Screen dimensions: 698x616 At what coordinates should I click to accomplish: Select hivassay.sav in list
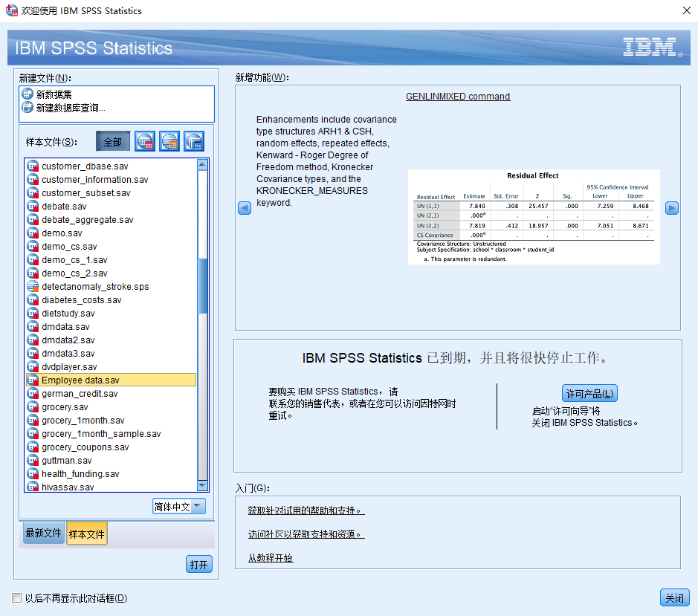point(112,487)
